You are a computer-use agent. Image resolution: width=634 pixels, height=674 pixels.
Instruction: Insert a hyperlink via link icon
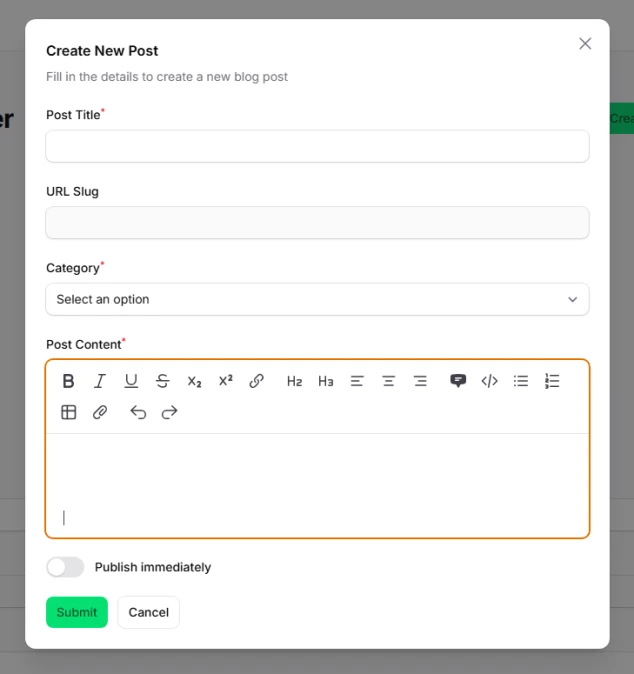point(257,381)
